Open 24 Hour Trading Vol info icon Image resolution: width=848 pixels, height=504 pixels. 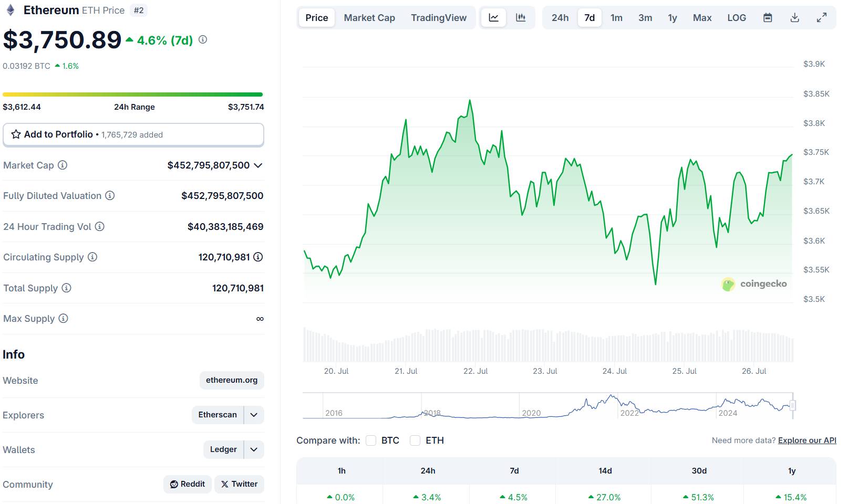[100, 226]
